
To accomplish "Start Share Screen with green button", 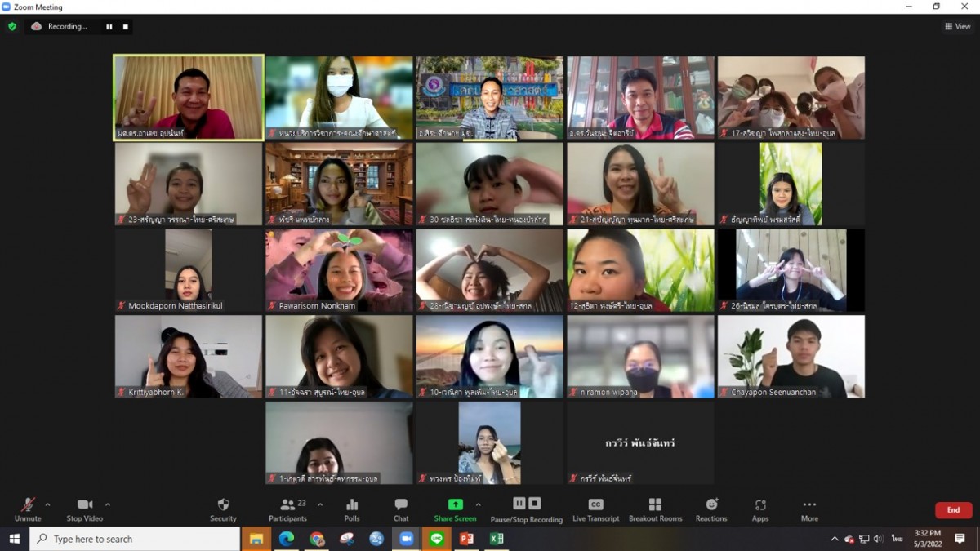I will (x=455, y=509).
